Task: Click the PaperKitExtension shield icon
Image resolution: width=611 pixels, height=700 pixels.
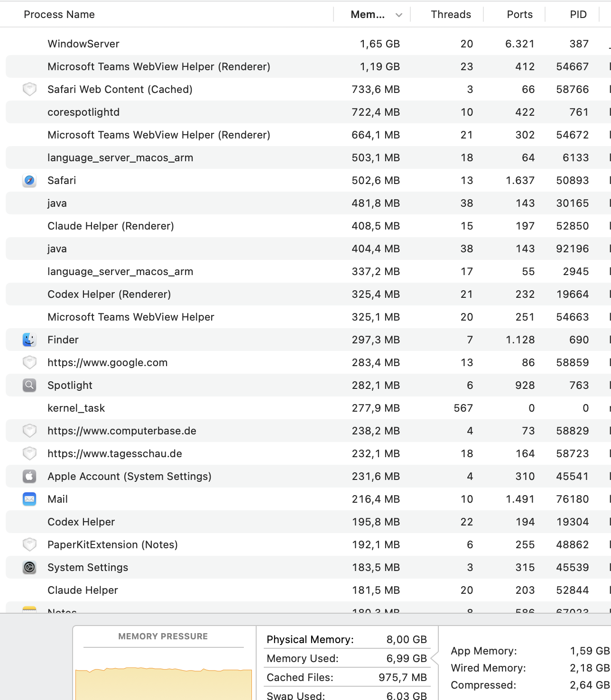Action: pos(29,545)
